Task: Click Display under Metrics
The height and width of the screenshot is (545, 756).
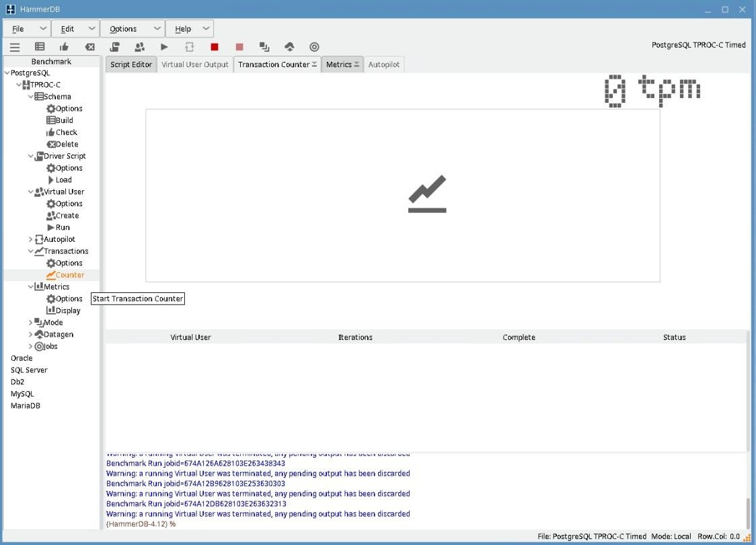Action: coord(67,310)
